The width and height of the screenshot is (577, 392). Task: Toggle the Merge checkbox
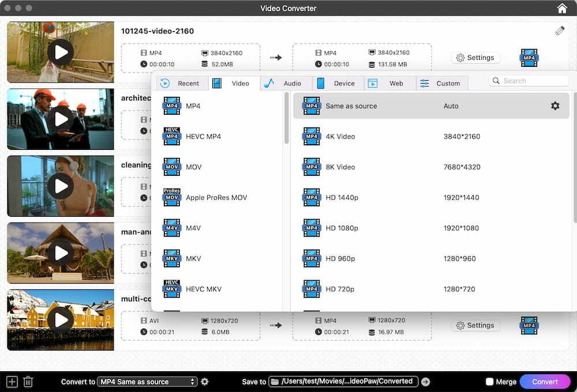(x=490, y=382)
